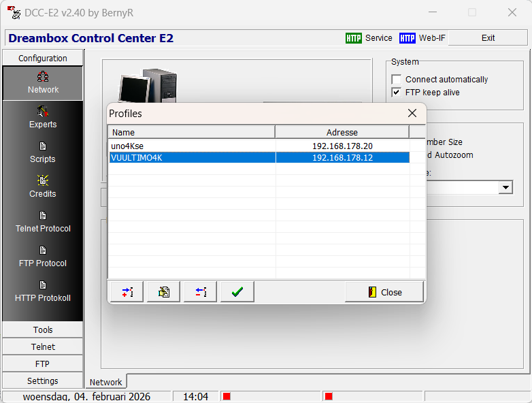Click the Dreambox Control Center E2 title
The width and height of the screenshot is (532, 403).
91,38
